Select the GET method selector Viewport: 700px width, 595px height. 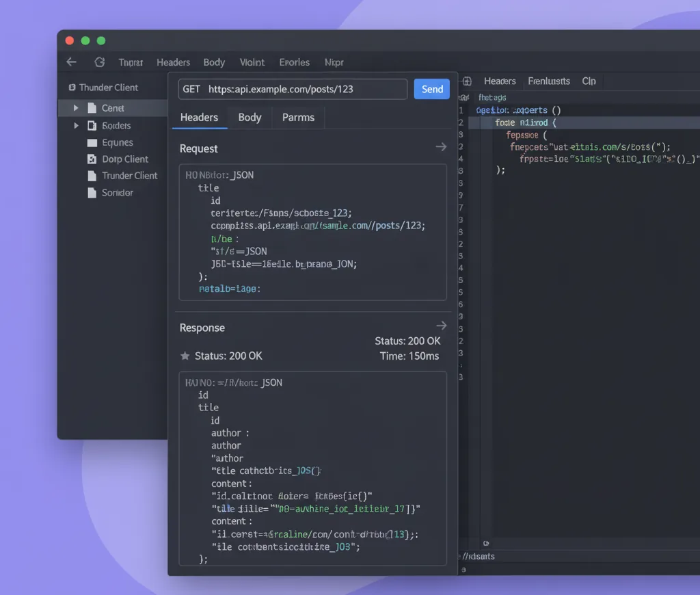click(x=191, y=90)
